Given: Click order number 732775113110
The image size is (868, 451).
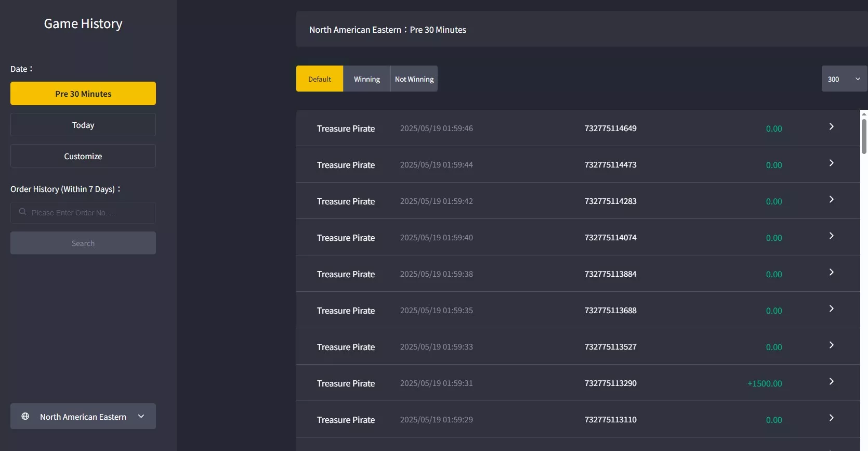Looking at the screenshot, I should coord(610,420).
